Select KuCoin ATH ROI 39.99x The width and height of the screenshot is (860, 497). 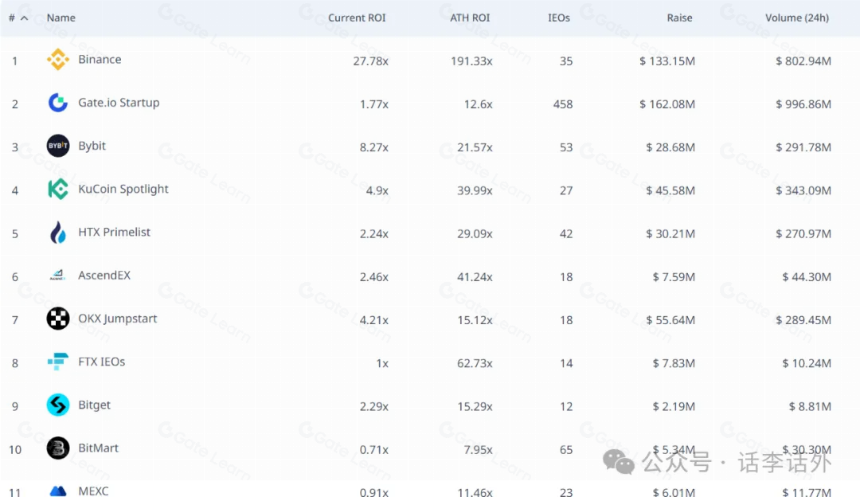coord(475,190)
